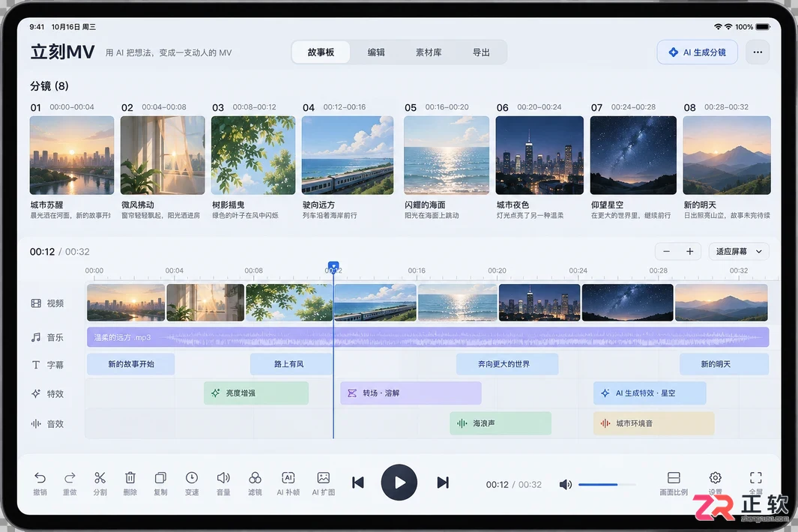The image size is (798, 532).
Task: Toggle fullscreen icon
Action: [x=756, y=477]
